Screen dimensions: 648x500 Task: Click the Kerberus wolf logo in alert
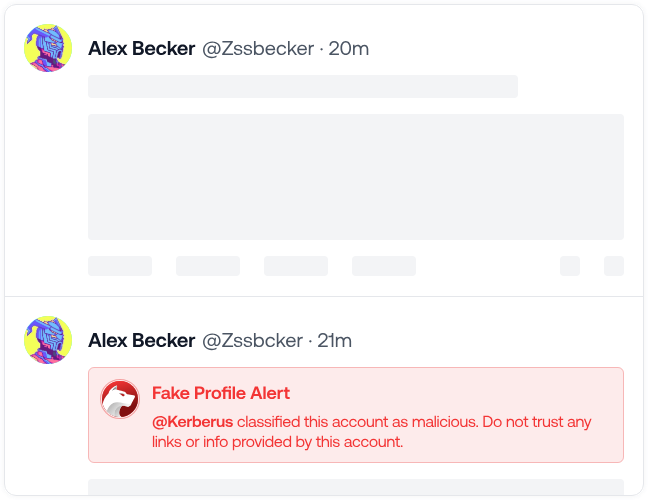120,400
